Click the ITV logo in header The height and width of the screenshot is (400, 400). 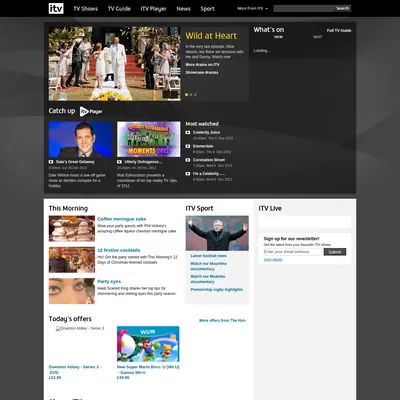(x=56, y=8)
